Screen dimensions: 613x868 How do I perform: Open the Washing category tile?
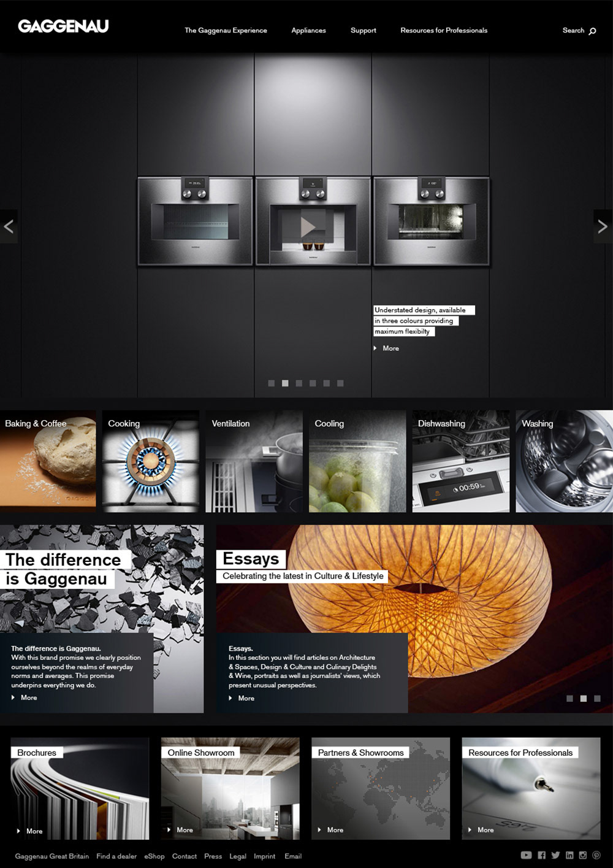(x=564, y=461)
